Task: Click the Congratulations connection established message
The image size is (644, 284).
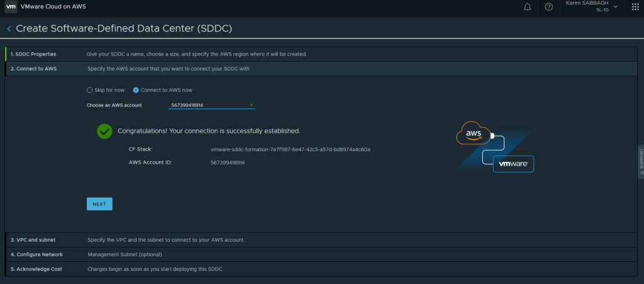Action: tap(209, 131)
